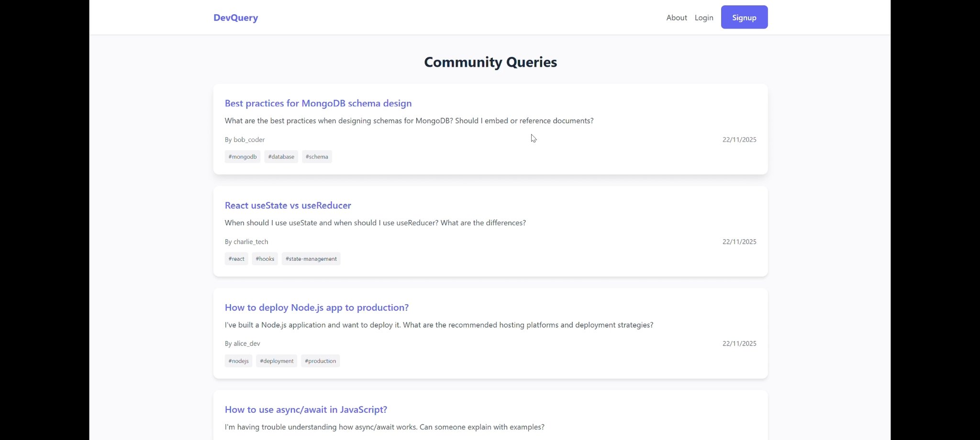980x440 pixels.
Task: Choose the #hooks tag
Action: (x=265, y=259)
